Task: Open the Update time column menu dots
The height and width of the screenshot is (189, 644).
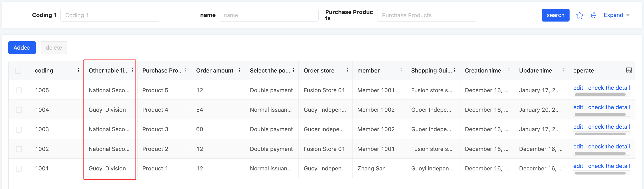Action: [x=563, y=70]
